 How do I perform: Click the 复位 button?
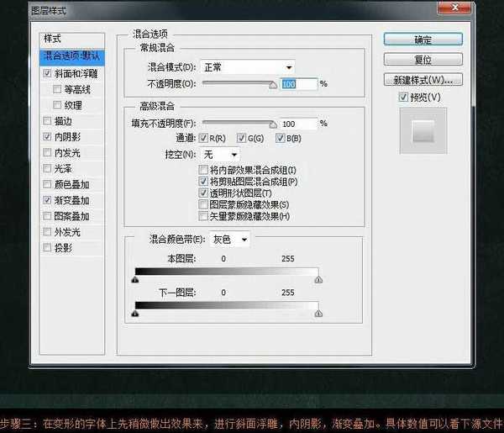(423, 60)
